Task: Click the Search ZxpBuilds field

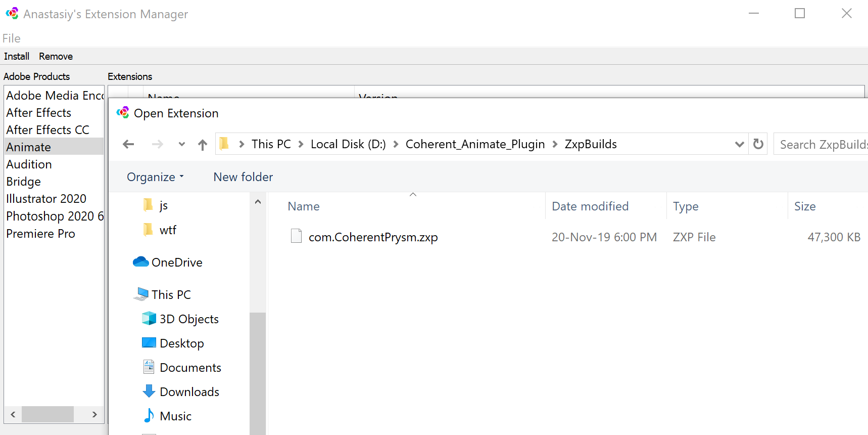Action: tap(821, 144)
